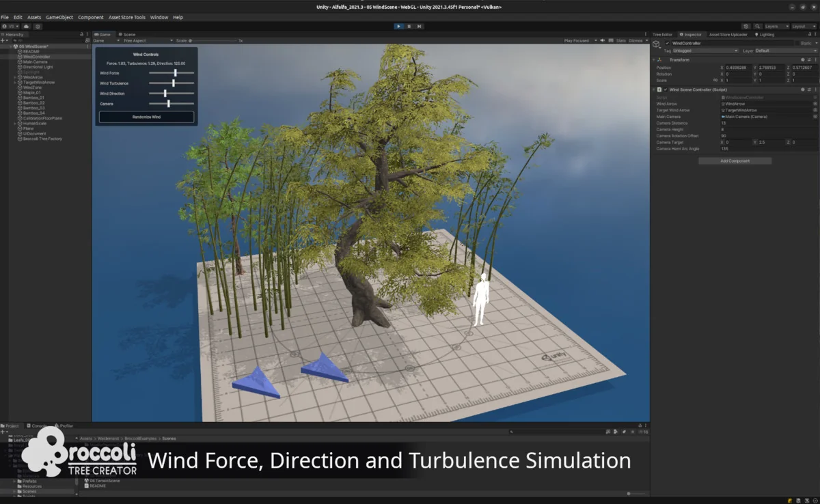Disable the Wind Scene Controller script checkbox
This screenshot has width=820, height=504.
tap(666, 89)
